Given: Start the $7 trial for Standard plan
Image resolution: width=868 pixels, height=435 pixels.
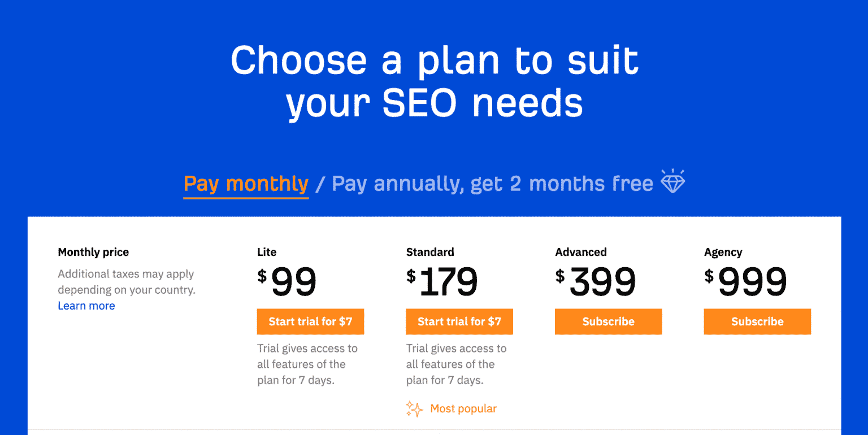Looking at the screenshot, I should (459, 321).
